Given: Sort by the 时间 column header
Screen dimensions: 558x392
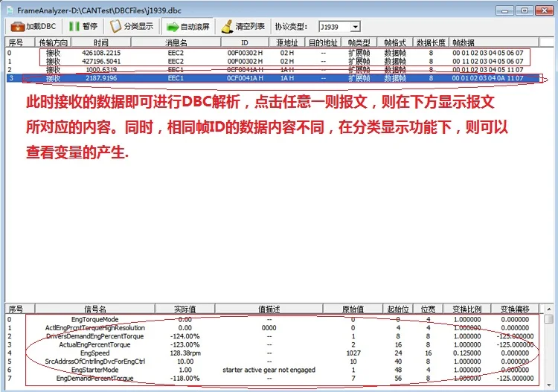Looking at the screenshot, I should click(x=101, y=42).
